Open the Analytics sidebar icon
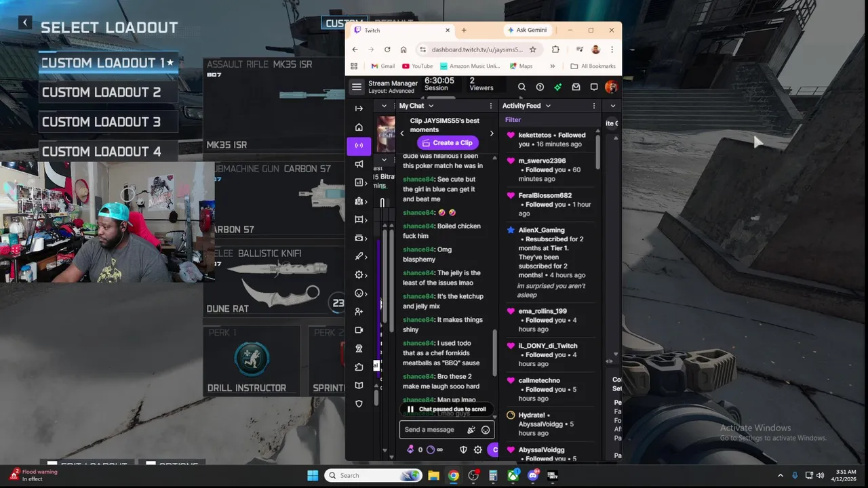This screenshot has width=868, height=488. click(359, 182)
